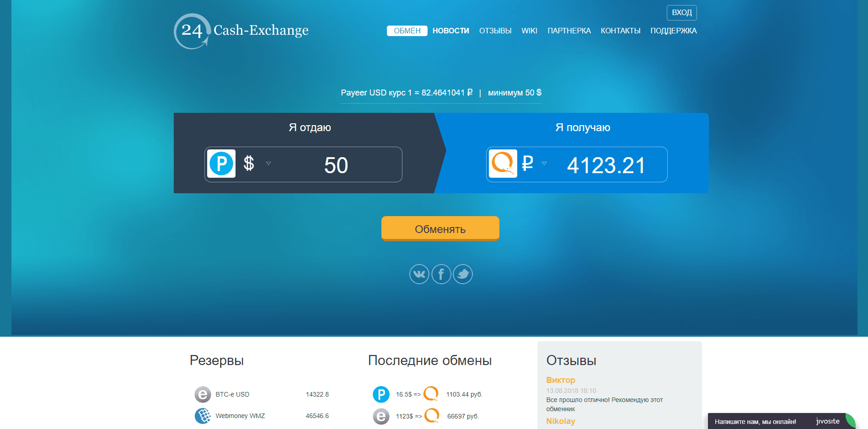Click inside the 50 amount field

pyautogui.click(x=337, y=165)
